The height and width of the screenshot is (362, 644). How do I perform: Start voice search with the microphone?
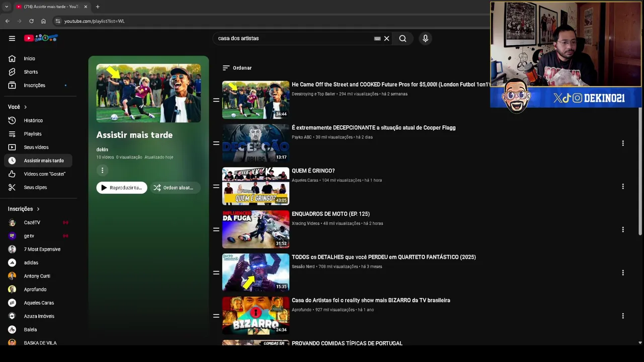coord(425,38)
